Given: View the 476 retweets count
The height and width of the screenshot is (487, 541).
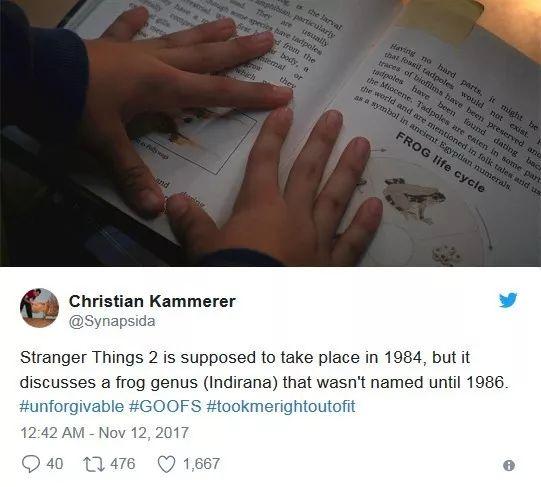Looking at the screenshot, I should pyautogui.click(x=123, y=464).
